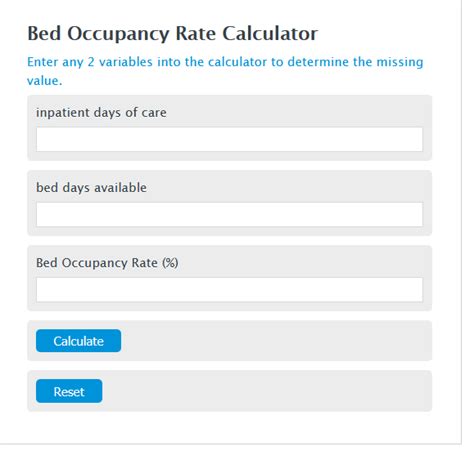
Task: Select the bed days available text box
Action: click(229, 214)
